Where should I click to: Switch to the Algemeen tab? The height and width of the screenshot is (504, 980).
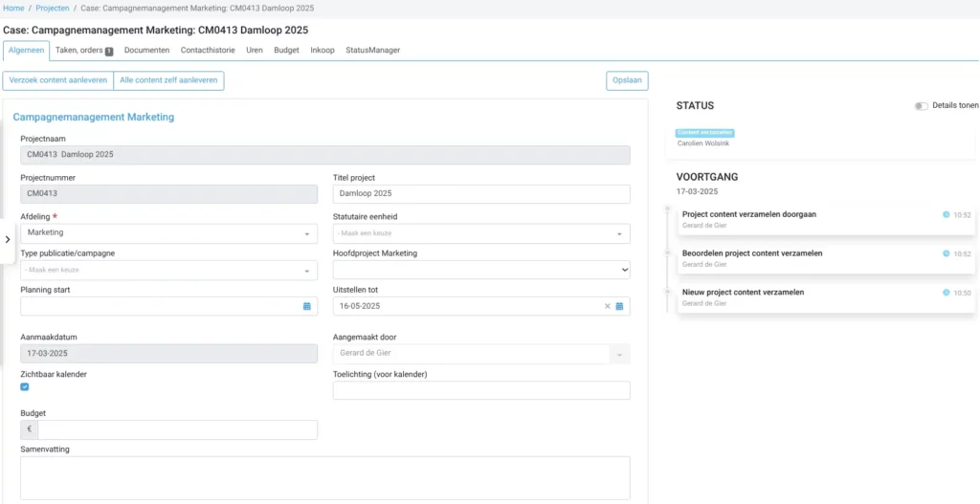click(26, 51)
